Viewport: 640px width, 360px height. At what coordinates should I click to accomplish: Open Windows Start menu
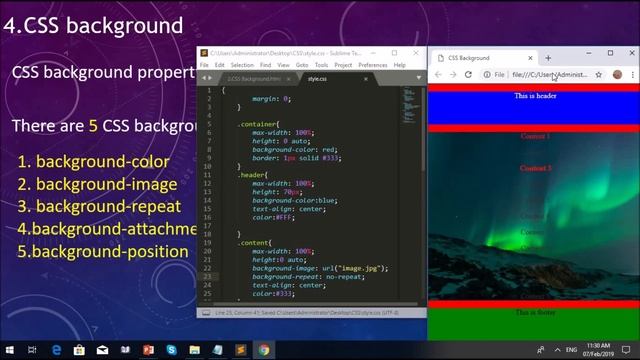tap(10, 350)
